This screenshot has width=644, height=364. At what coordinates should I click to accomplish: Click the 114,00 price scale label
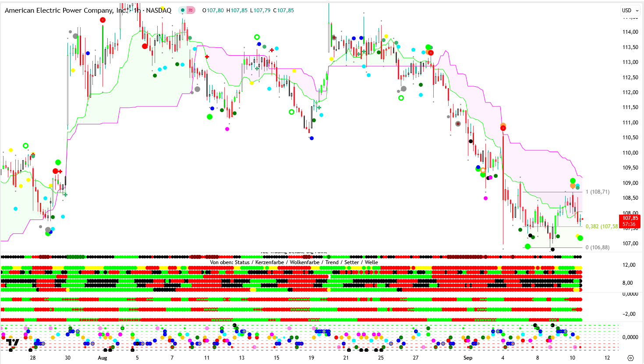[630, 32]
